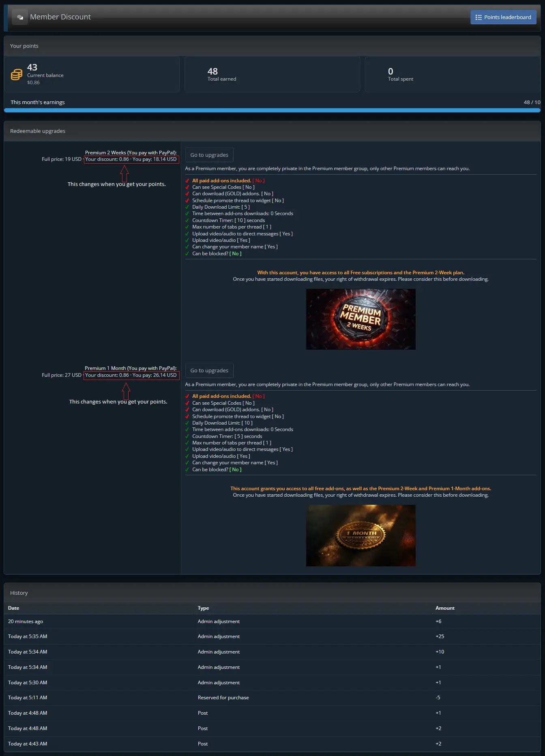Click the Premium 2 Weeks discount price box

pyautogui.click(x=131, y=159)
